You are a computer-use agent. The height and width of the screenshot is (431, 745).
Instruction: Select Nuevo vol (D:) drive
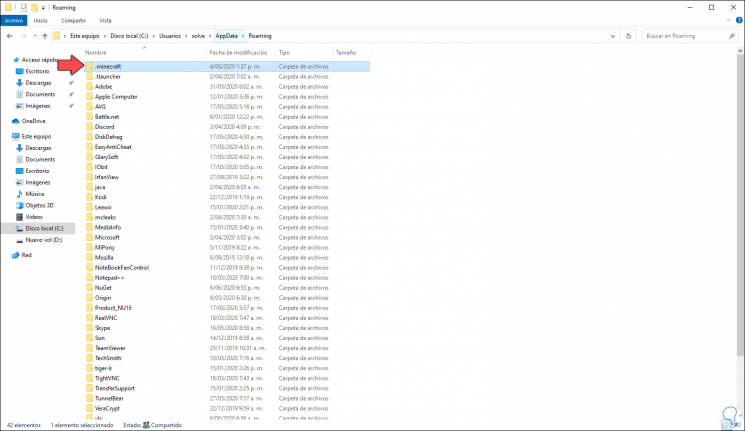point(44,240)
